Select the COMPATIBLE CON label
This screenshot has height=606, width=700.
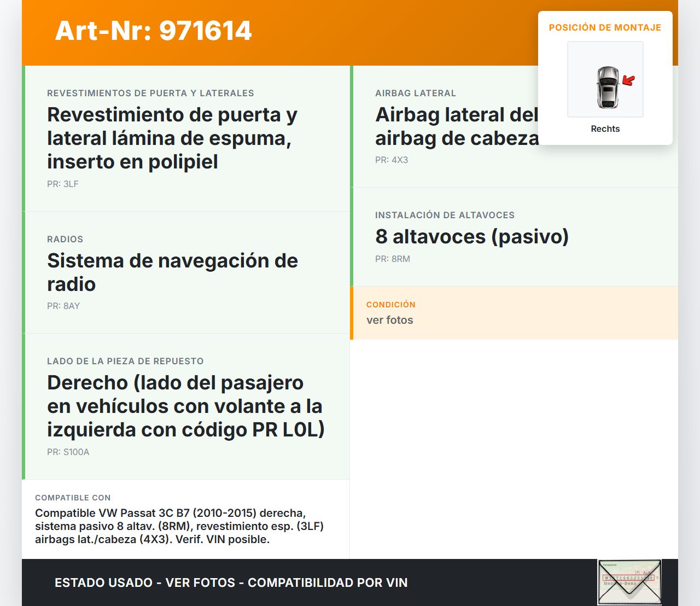click(73, 498)
